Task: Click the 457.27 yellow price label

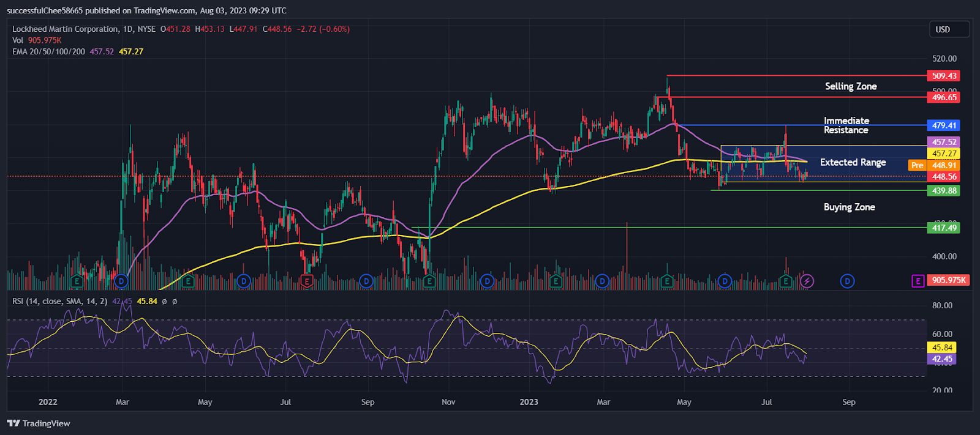Action: (944, 154)
